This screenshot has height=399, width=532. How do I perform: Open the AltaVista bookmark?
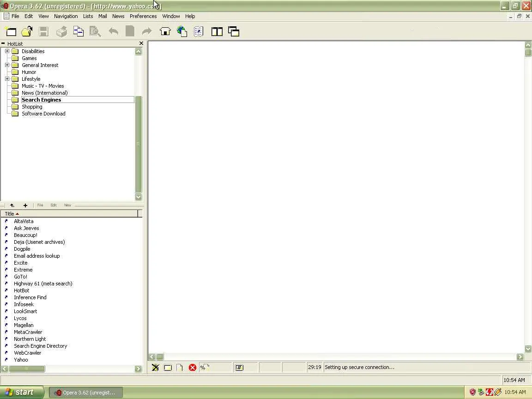pos(24,221)
